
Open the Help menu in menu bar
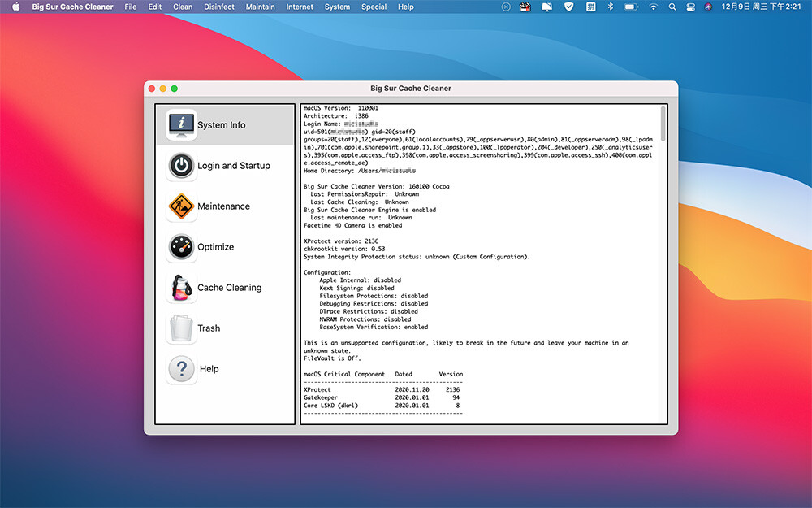(406, 7)
